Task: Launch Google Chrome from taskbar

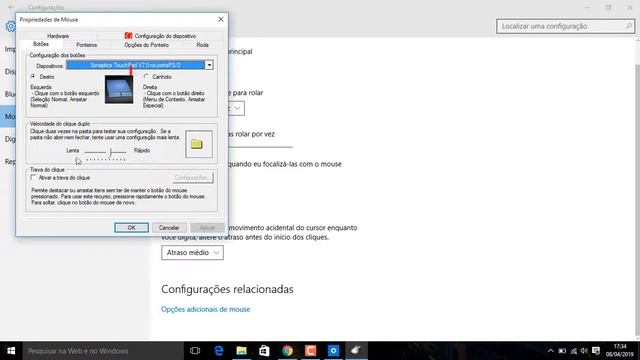Action: [287, 351]
